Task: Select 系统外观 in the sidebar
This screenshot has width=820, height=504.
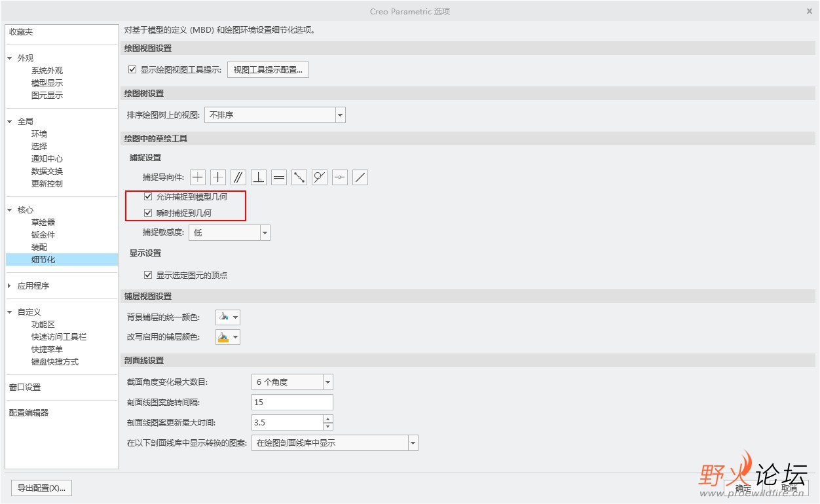Action: tap(47, 71)
